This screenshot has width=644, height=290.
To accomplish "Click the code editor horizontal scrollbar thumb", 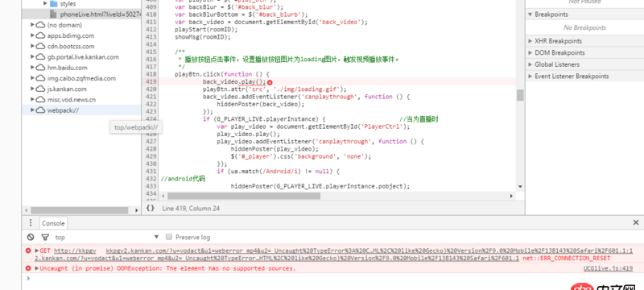I will (244, 196).
